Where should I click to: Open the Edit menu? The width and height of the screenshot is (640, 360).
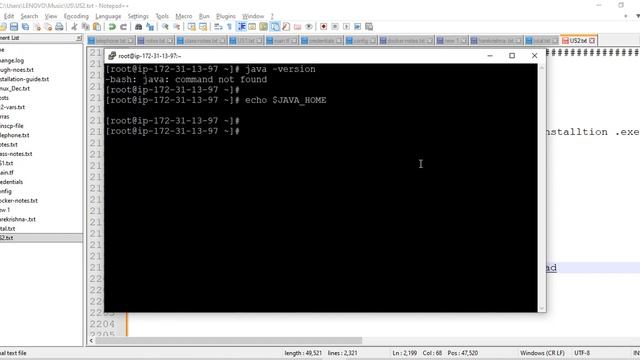[9, 16]
